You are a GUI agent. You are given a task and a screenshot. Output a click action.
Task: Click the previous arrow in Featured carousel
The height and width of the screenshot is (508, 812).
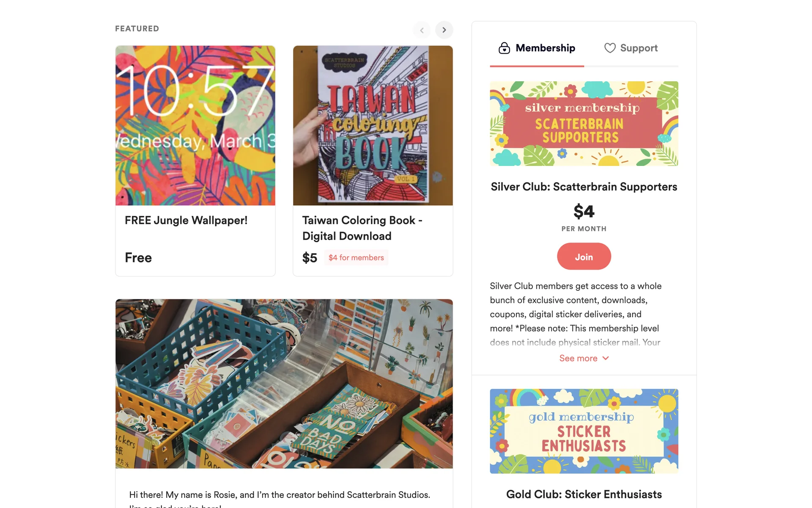pyautogui.click(x=422, y=30)
